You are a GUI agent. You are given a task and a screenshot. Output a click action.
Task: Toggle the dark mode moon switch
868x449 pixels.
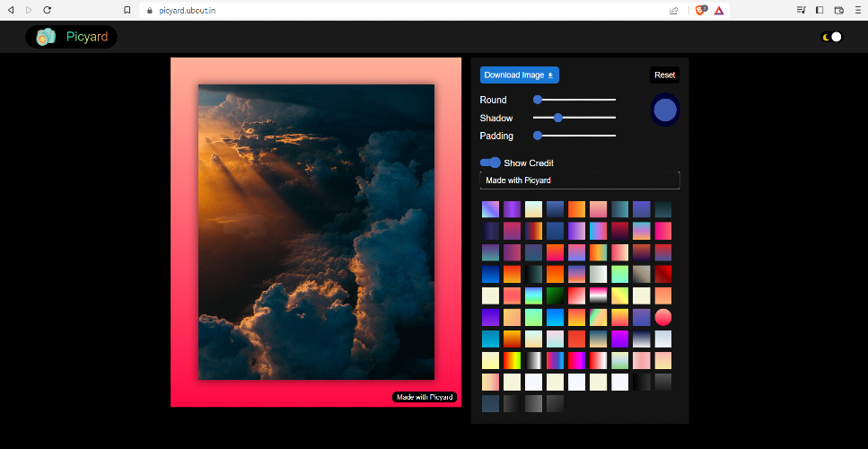point(831,37)
